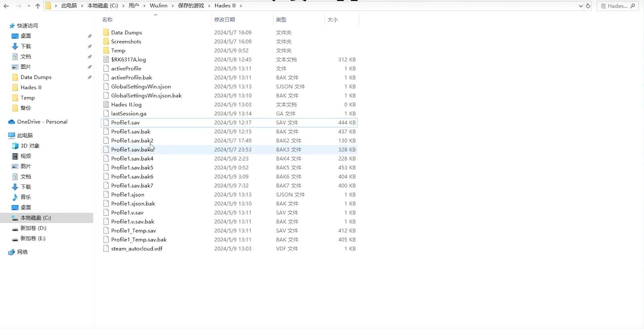Screen dimensions: 644x329
Task: Open Data Dumps in quick access sidebar
Action: tap(36, 77)
